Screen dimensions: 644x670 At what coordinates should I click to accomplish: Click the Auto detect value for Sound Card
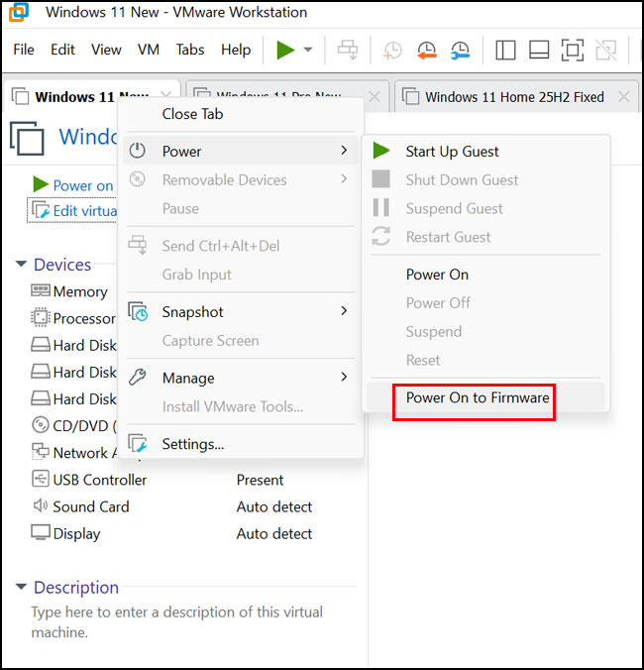pyautogui.click(x=274, y=506)
